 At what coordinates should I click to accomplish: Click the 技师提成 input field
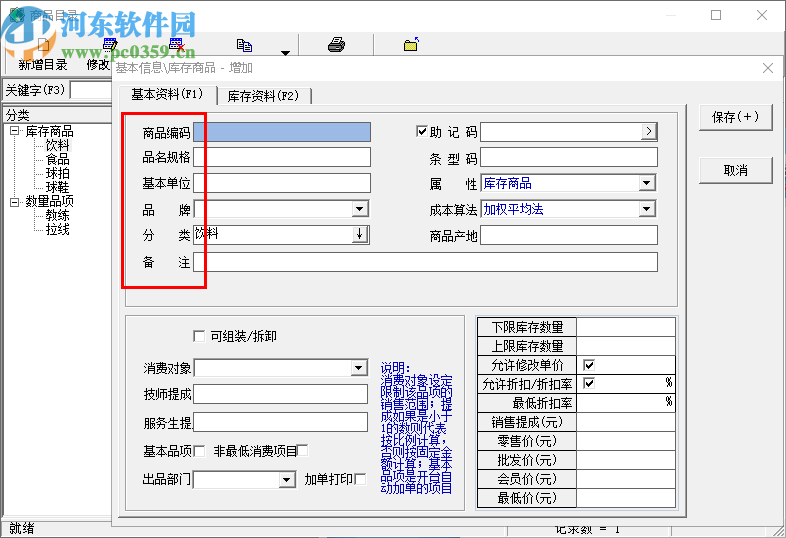(281, 394)
